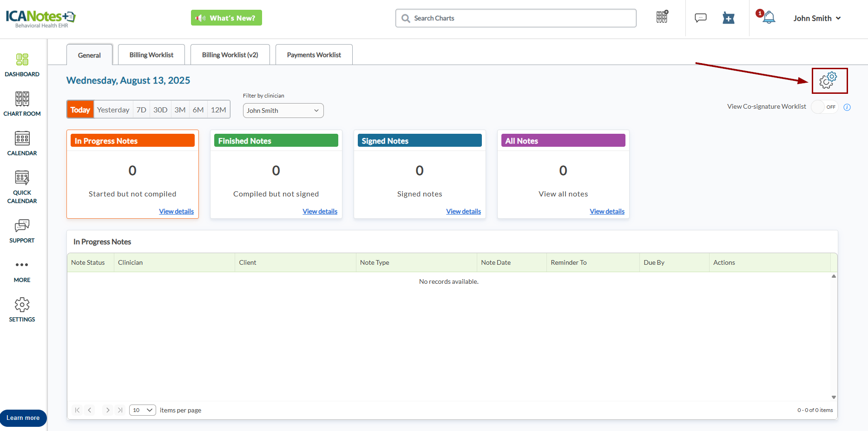Open the Billing Worklist (v2) tab
Image resolution: width=868 pixels, height=431 pixels.
(x=230, y=55)
